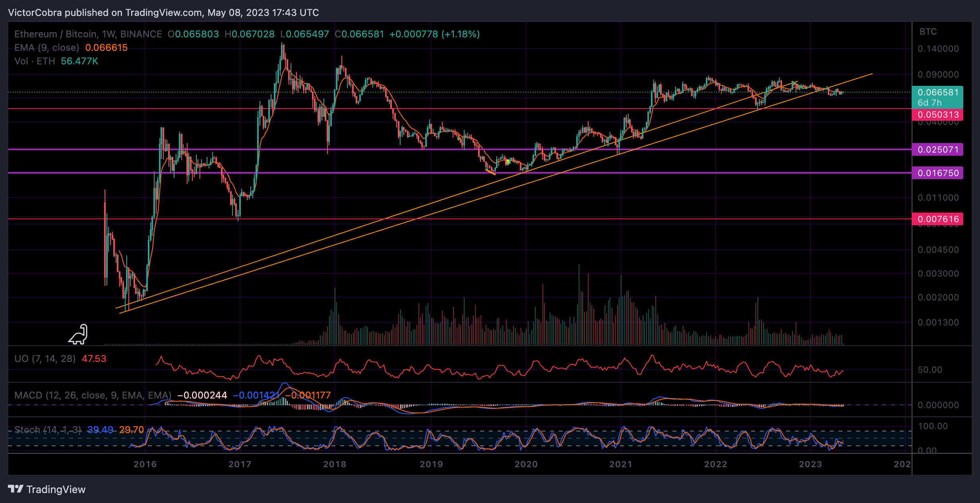This screenshot has height=503, width=980.
Task: Click the 0.001300 price axis label
Action: click(x=938, y=323)
